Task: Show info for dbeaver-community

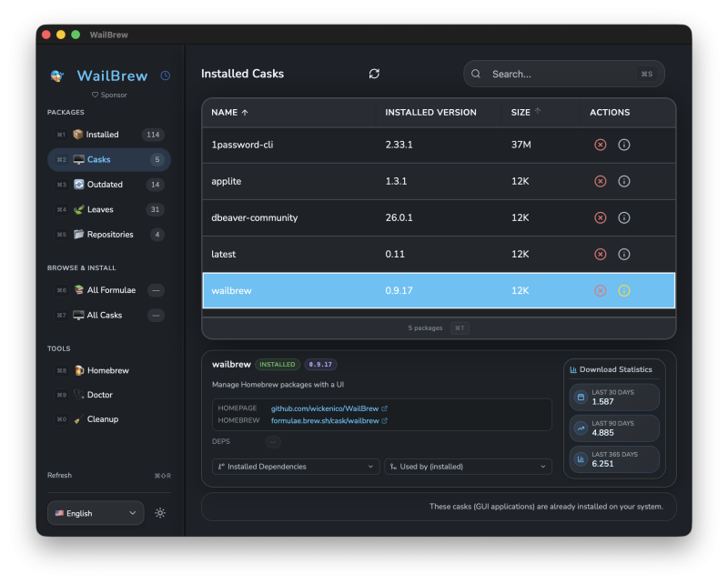Action: (x=624, y=217)
